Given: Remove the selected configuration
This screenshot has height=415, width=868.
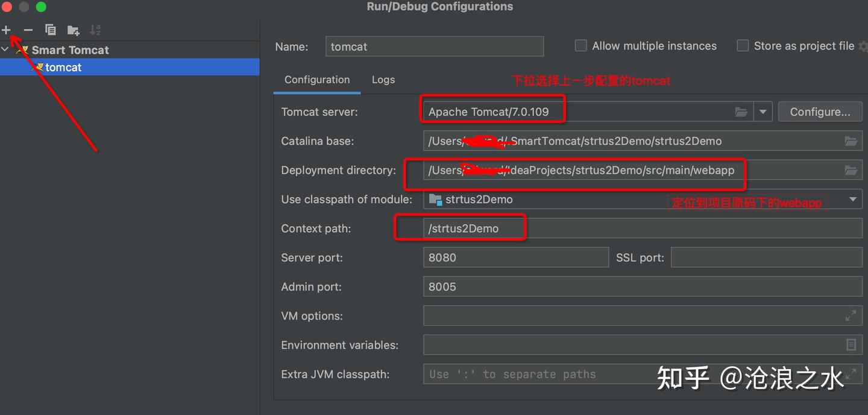Looking at the screenshot, I should pyautogui.click(x=28, y=30).
